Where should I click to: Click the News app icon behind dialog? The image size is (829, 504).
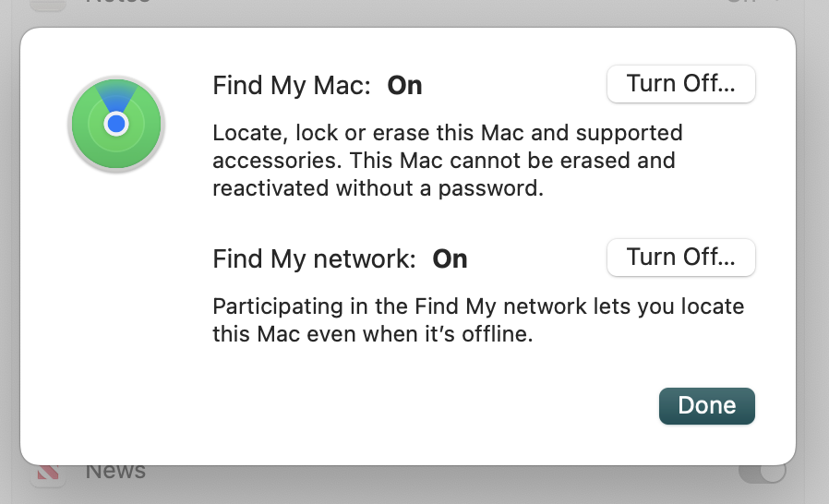(47, 474)
